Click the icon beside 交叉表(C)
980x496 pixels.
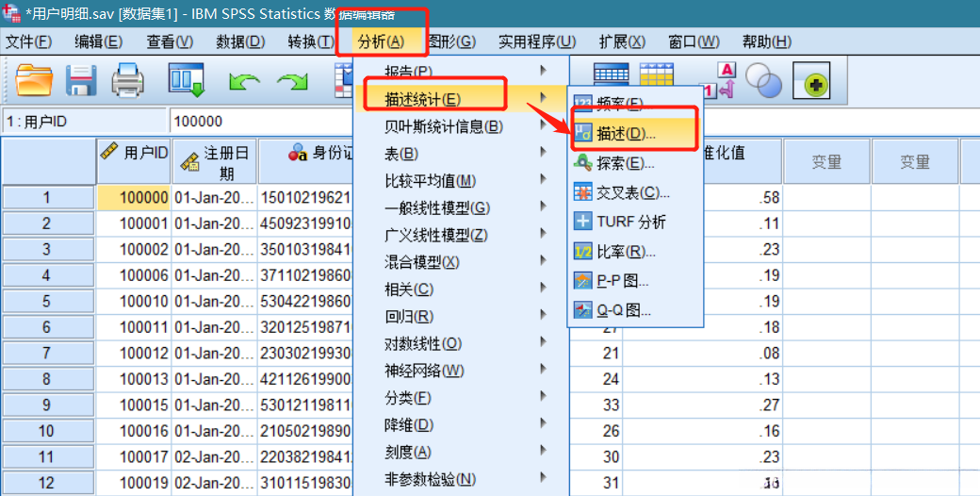pyautogui.click(x=582, y=192)
